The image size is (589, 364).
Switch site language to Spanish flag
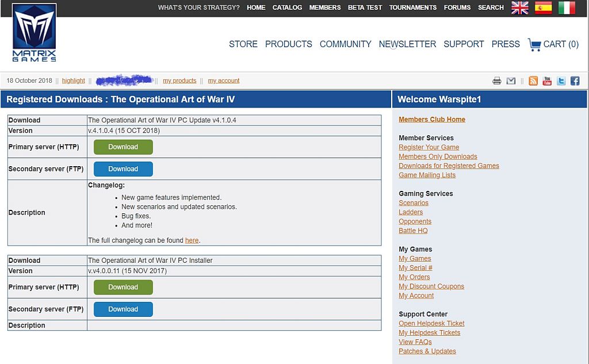543,7
